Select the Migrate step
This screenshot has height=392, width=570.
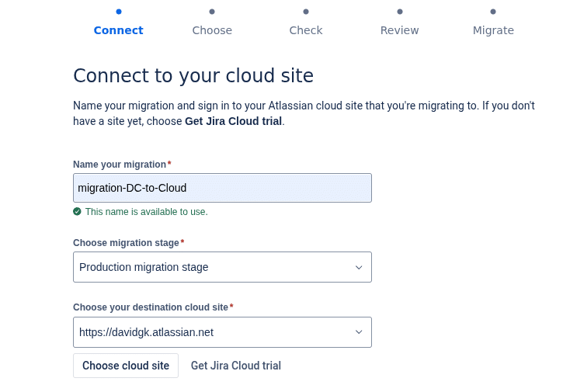(x=493, y=30)
